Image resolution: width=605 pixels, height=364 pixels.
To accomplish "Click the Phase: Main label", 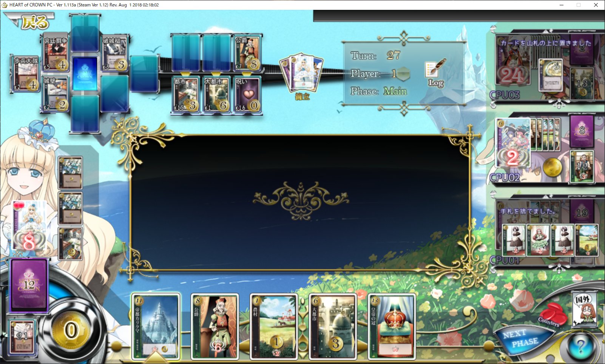I will coord(379,91).
